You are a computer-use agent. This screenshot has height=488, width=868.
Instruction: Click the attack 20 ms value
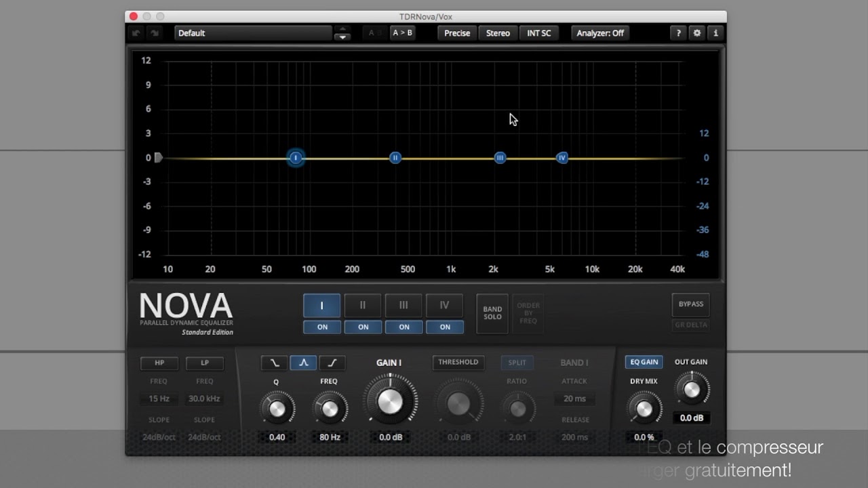[575, 399]
